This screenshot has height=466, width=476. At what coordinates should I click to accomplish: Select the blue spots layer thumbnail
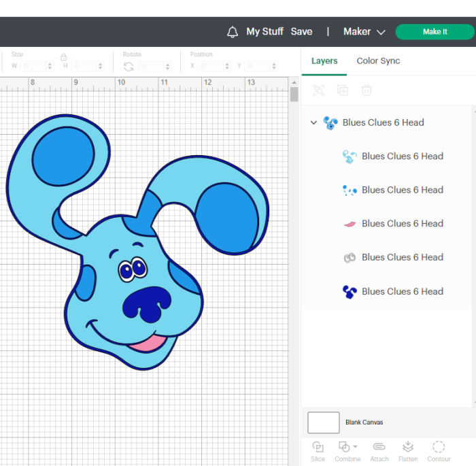pyautogui.click(x=350, y=190)
